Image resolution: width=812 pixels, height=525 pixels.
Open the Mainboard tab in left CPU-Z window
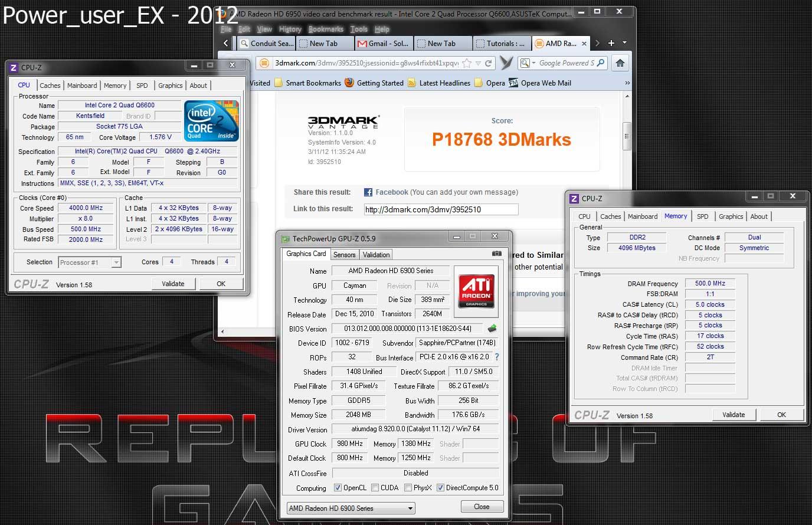click(82, 86)
